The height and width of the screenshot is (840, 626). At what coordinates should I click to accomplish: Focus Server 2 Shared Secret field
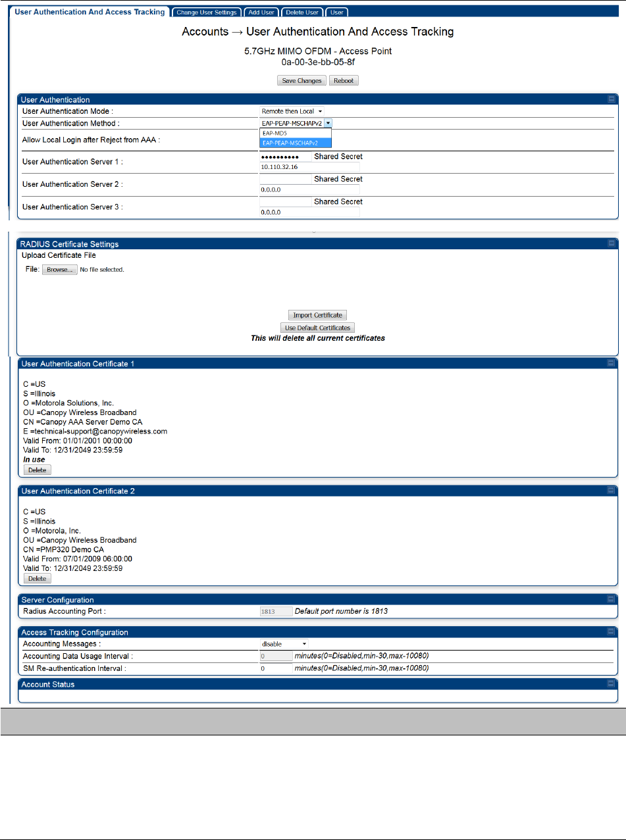tap(285, 179)
